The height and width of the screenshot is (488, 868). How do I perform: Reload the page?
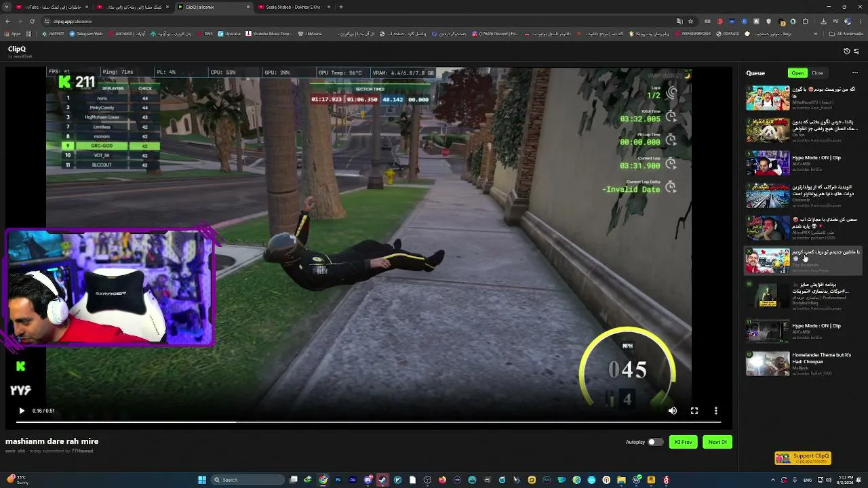coord(32,21)
